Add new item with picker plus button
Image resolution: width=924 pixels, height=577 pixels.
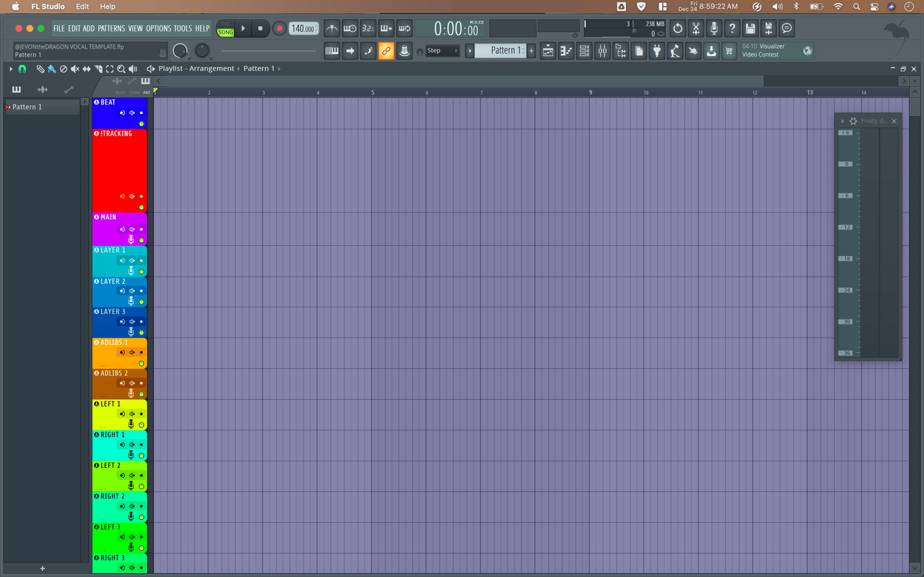43,568
